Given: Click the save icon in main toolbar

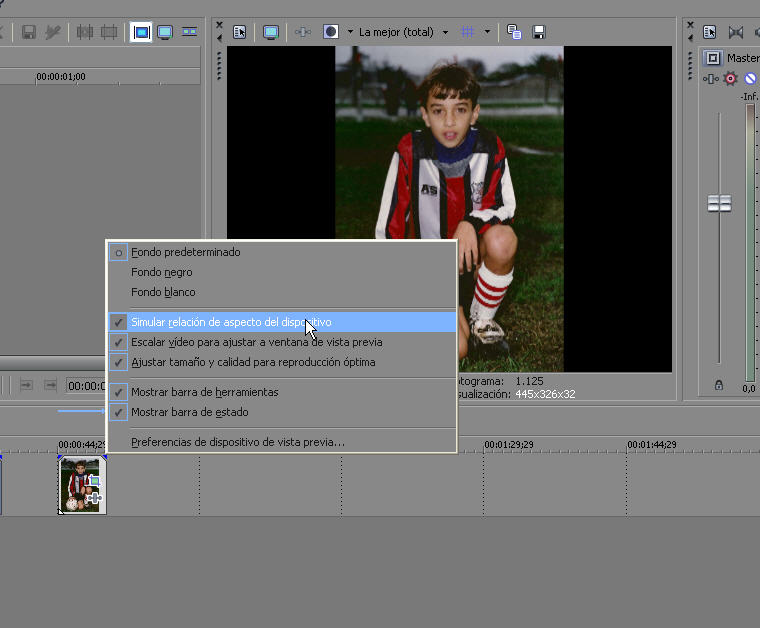Looking at the screenshot, I should (29, 32).
